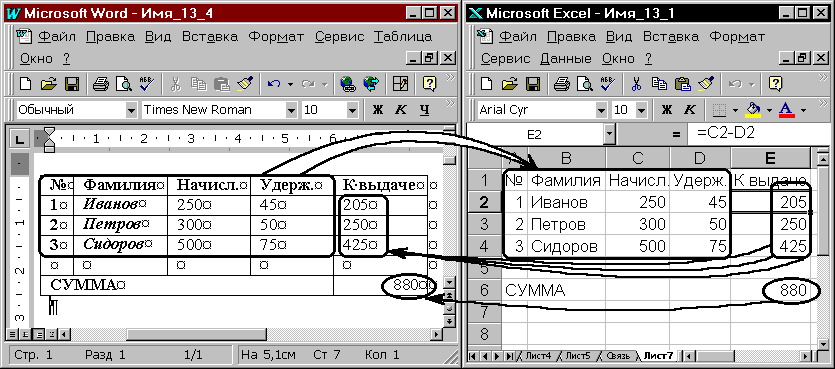Expand Word undo history arrow

coord(290,84)
